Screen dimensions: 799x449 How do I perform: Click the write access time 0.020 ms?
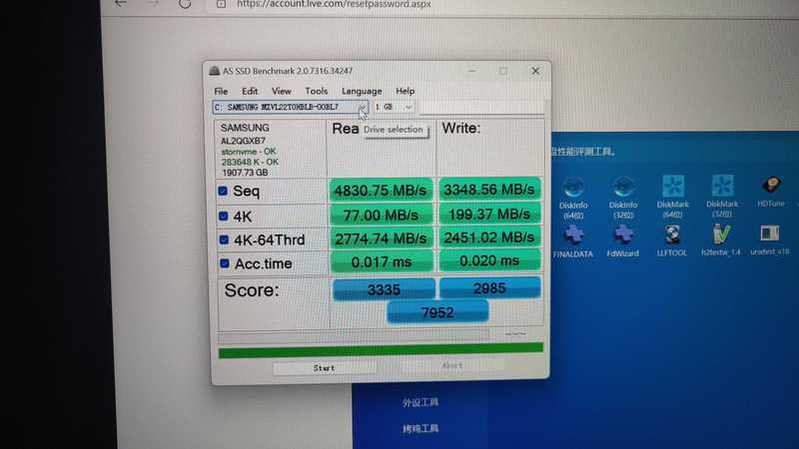(489, 260)
